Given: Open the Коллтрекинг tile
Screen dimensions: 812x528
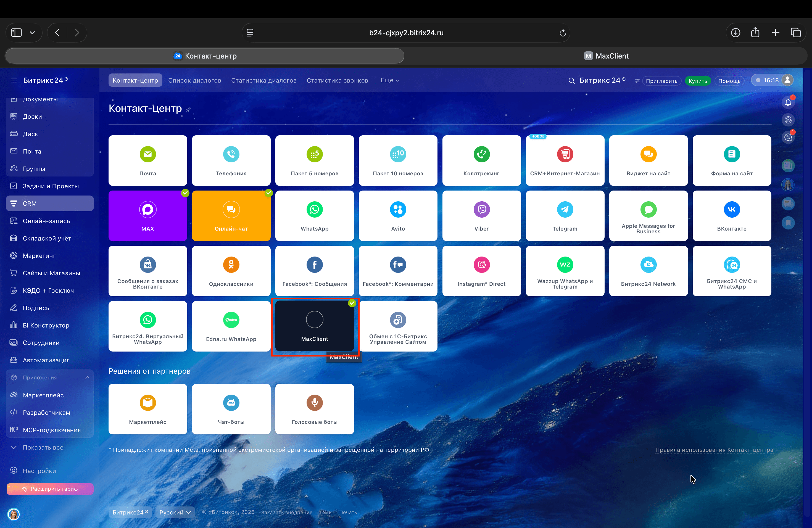Looking at the screenshot, I should [x=481, y=160].
